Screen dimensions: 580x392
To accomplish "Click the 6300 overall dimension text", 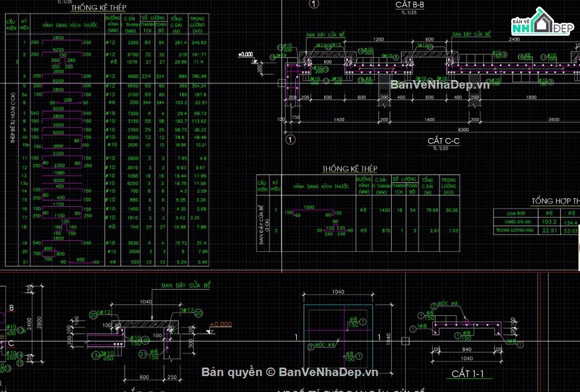I will 463,130.
